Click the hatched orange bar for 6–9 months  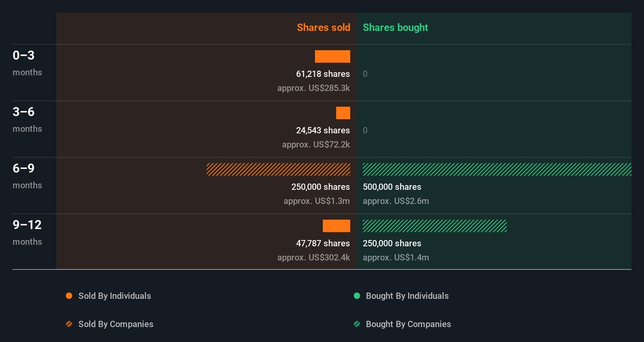tap(278, 169)
